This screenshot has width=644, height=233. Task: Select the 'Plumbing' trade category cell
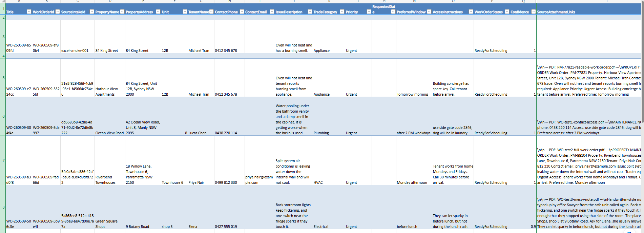click(x=329, y=116)
